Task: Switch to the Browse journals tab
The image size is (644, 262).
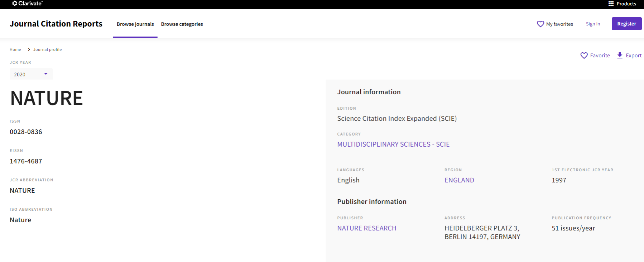Action: pos(135,24)
